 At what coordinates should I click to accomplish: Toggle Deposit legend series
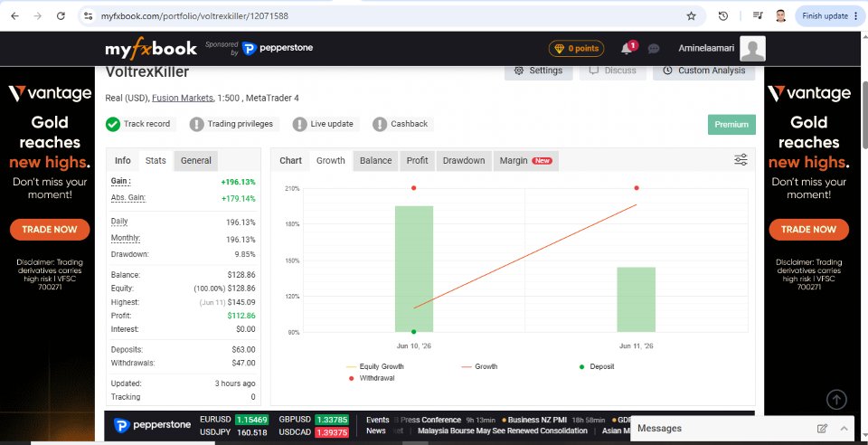point(597,366)
